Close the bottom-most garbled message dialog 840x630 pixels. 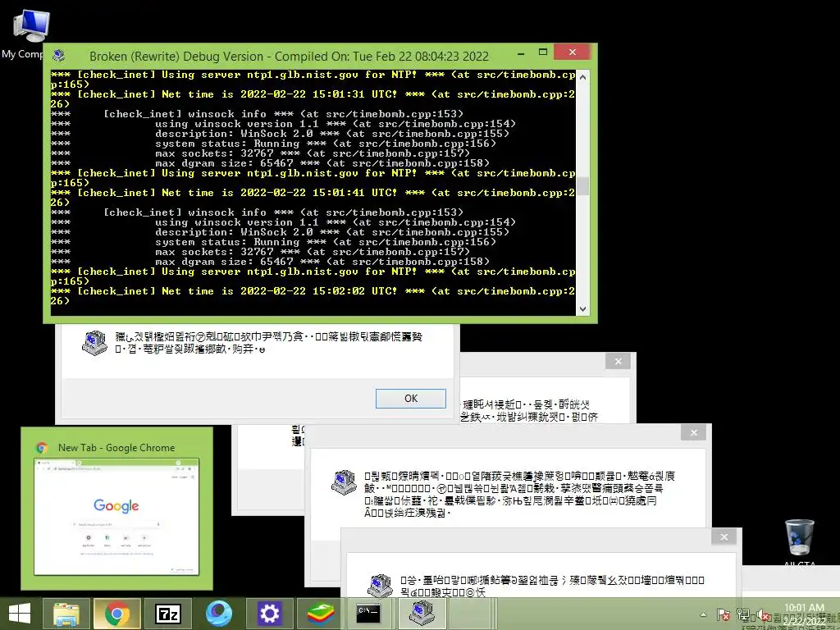[x=724, y=537]
